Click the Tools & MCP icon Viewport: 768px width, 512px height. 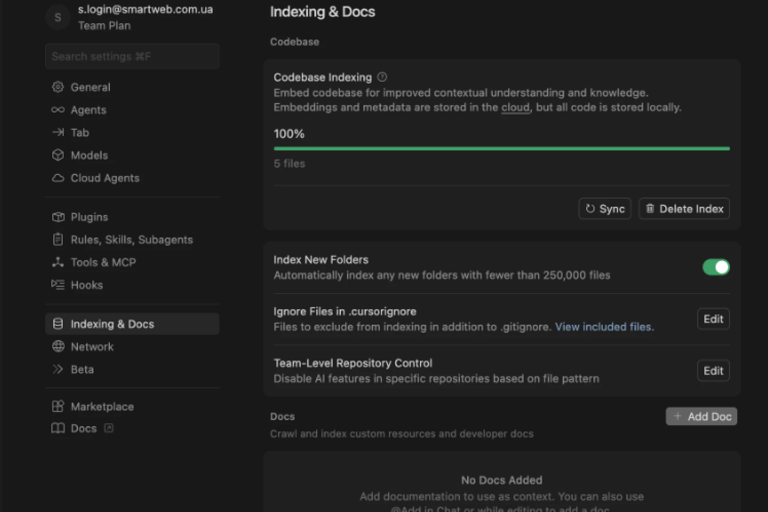point(58,262)
